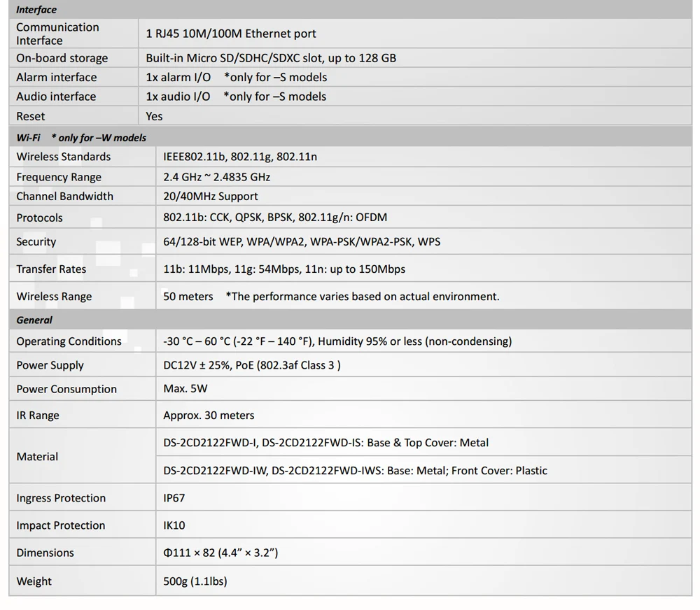Select the 'Protocols' label
Screen dimensions: 700x610
pyautogui.click(x=39, y=218)
